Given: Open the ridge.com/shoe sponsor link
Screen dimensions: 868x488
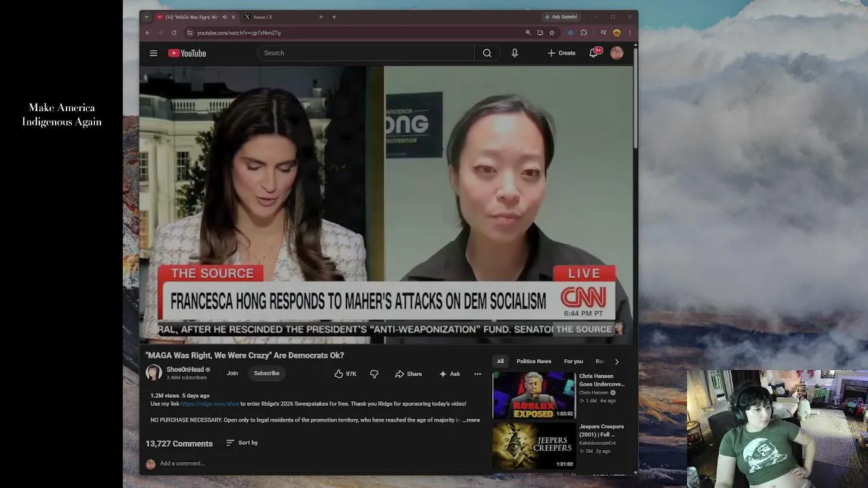Looking at the screenshot, I should tap(210, 404).
